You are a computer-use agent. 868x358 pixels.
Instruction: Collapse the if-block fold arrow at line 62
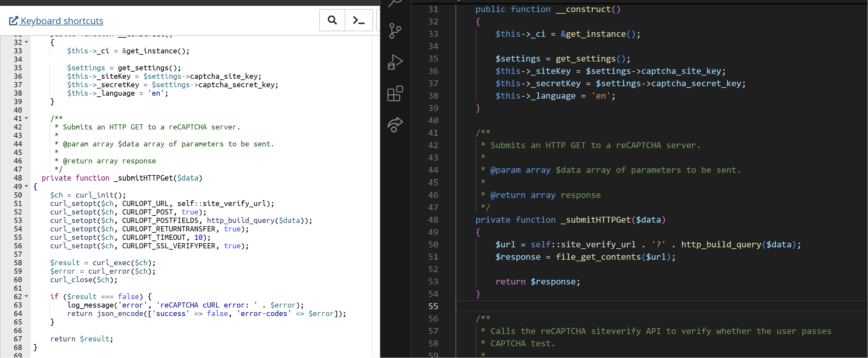27,296
